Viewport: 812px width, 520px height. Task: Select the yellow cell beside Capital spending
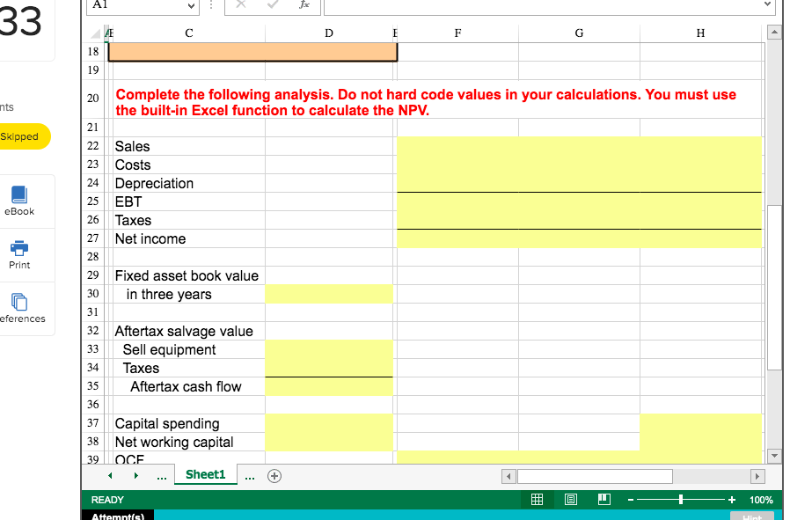click(x=329, y=423)
